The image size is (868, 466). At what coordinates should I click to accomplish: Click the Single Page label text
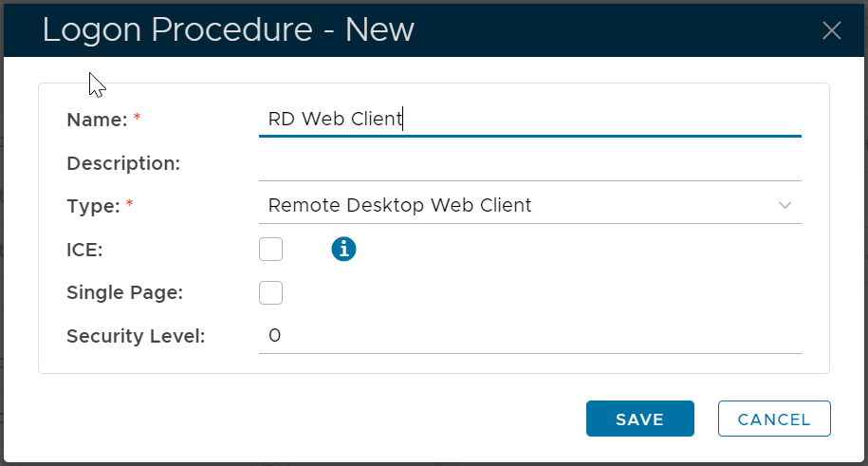124,292
